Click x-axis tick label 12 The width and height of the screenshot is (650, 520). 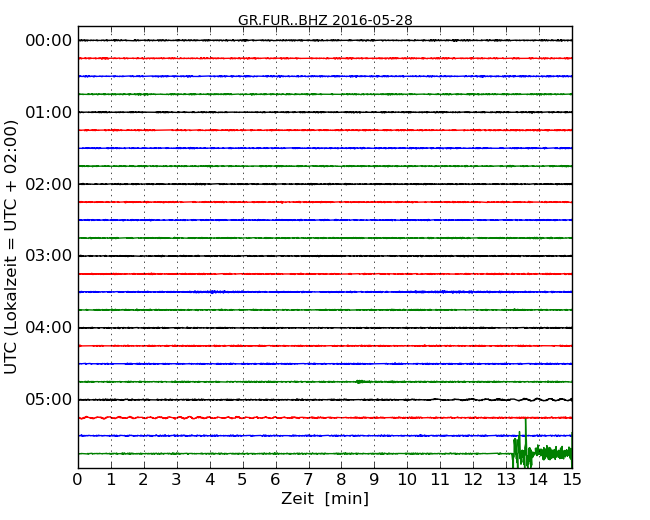pos(473,480)
